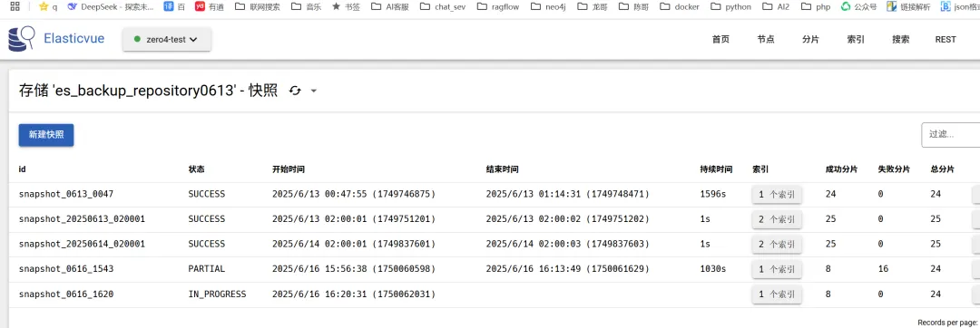
Task: Open the 陈哥 bookmark folder
Action: [633, 7]
